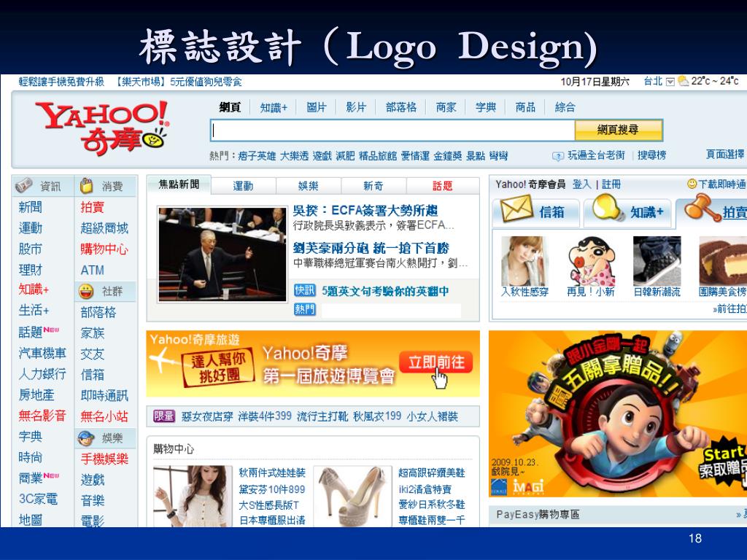Screen dimensions: 747x560
Task: Open 手機娛樂 in the sidebar
Action: pos(104,459)
